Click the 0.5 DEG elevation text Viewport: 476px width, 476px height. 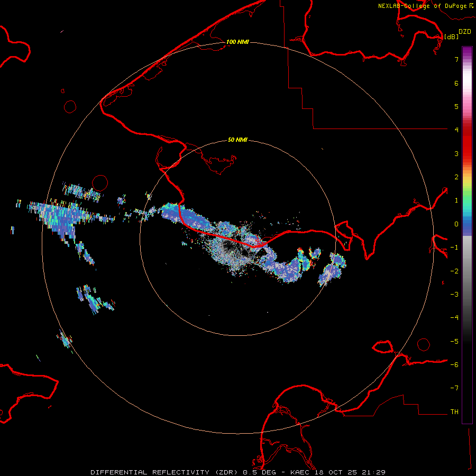point(259,472)
